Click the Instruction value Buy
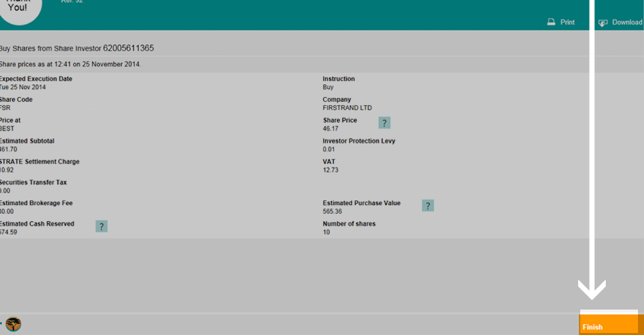Screen dimensions: 644x335 pos(328,87)
